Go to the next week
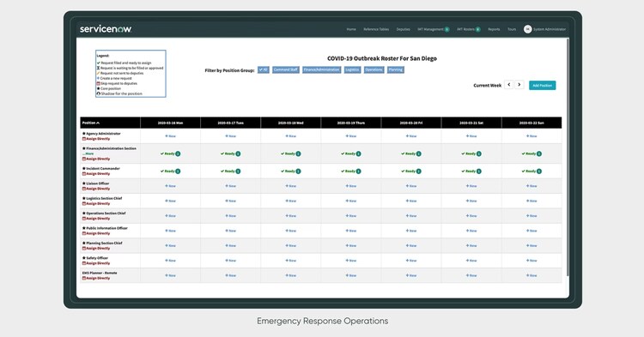 [519, 84]
